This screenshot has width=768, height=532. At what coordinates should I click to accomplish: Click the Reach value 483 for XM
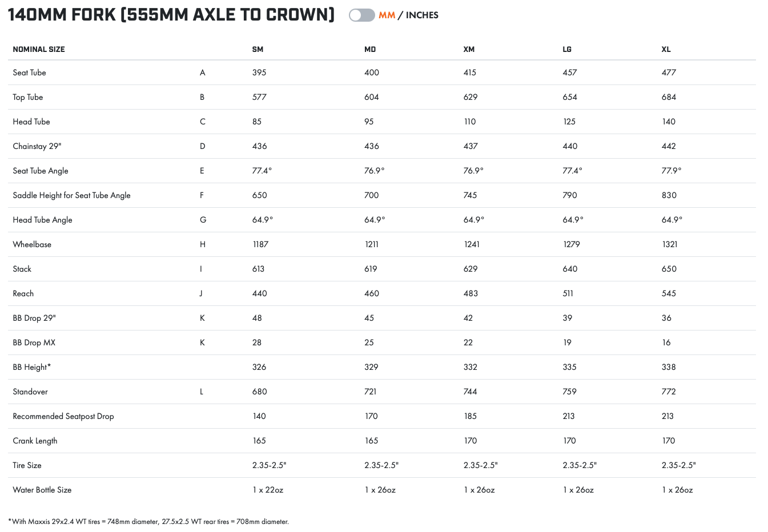pyautogui.click(x=471, y=293)
